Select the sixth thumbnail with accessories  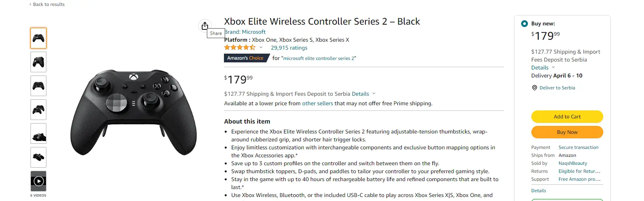tap(38, 157)
